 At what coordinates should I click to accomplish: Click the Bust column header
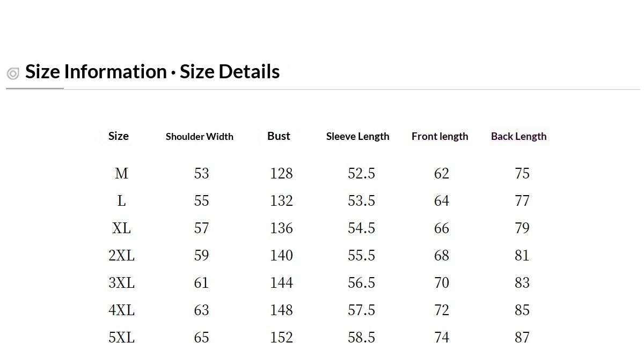pyautogui.click(x=279, y=136)
